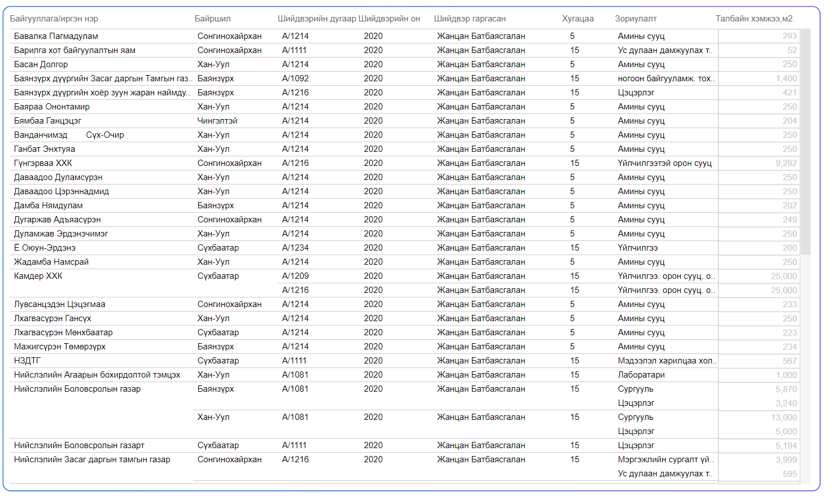Select Нийслэлийн Агаарын бохирдолтой тэмцэх row
The width and height of the screenshot is (832, 504).
coord(97,375)
